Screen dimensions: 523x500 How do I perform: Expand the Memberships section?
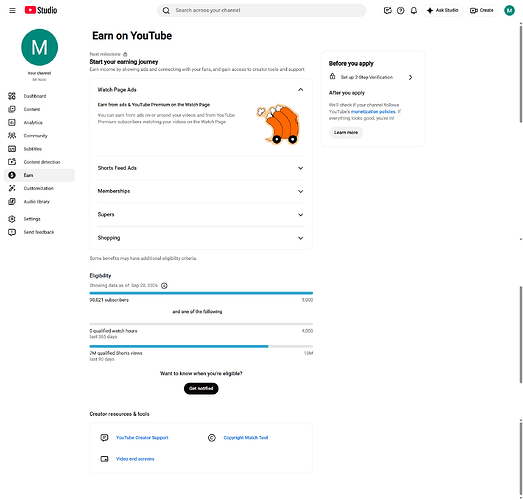click(301, 191)
